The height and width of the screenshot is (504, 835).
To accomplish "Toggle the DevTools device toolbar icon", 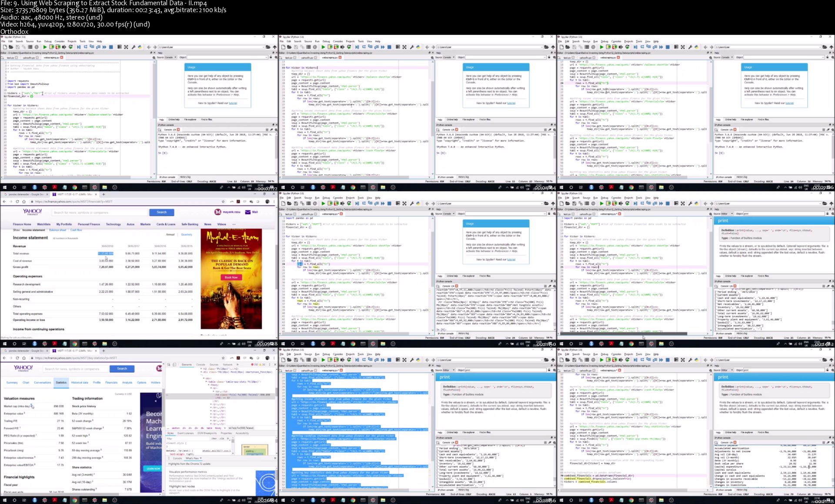I will 174,365.
